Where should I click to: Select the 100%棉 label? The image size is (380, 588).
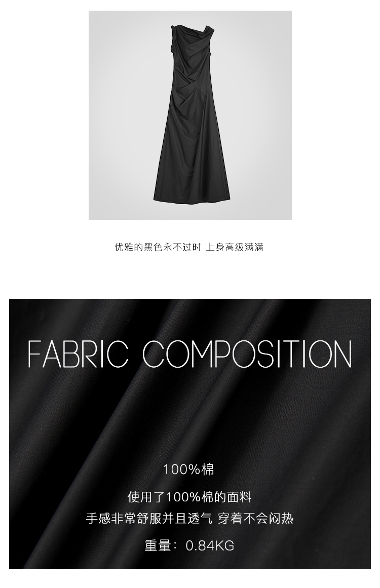(x=188, y=469)
